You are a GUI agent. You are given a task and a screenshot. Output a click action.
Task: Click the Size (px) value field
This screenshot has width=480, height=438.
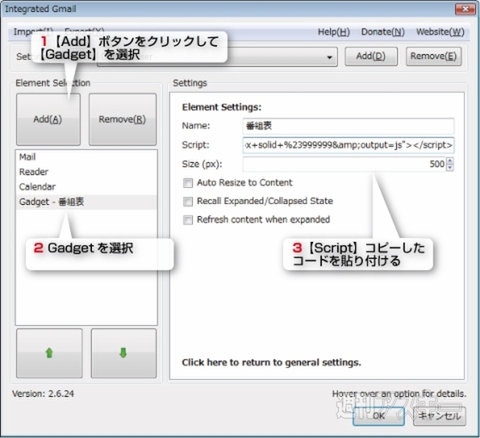(344, 164)
